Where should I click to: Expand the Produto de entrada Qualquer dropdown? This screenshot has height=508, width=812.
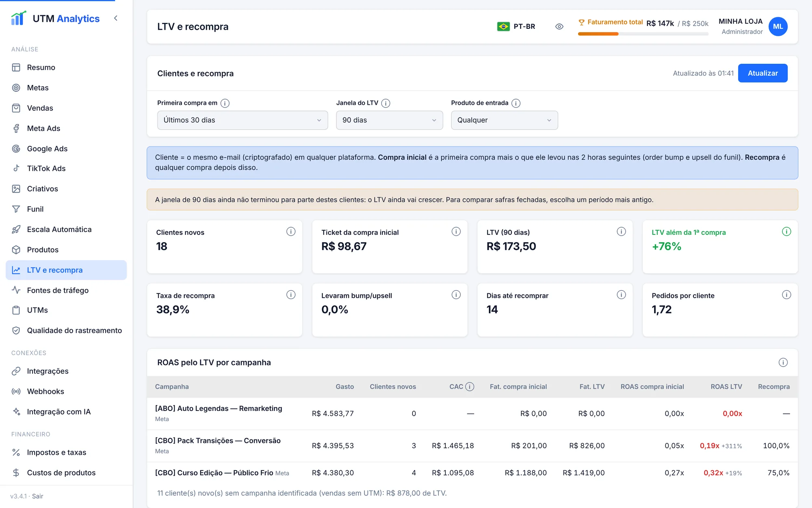pyautogui.click(x=504, y=120)
